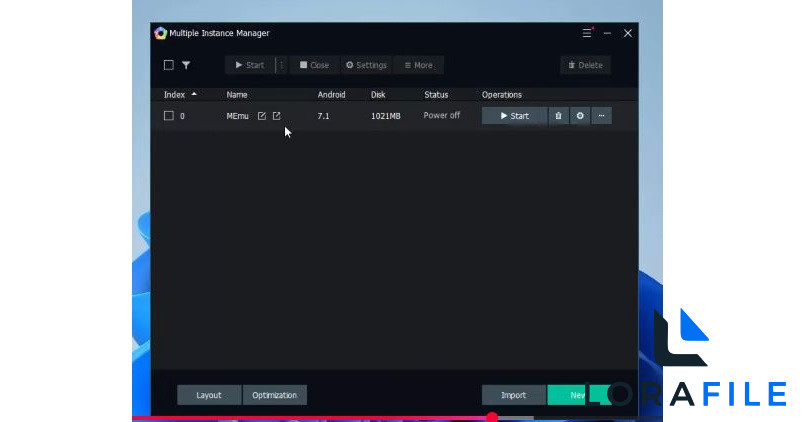Click the Import button

(514, 395)
